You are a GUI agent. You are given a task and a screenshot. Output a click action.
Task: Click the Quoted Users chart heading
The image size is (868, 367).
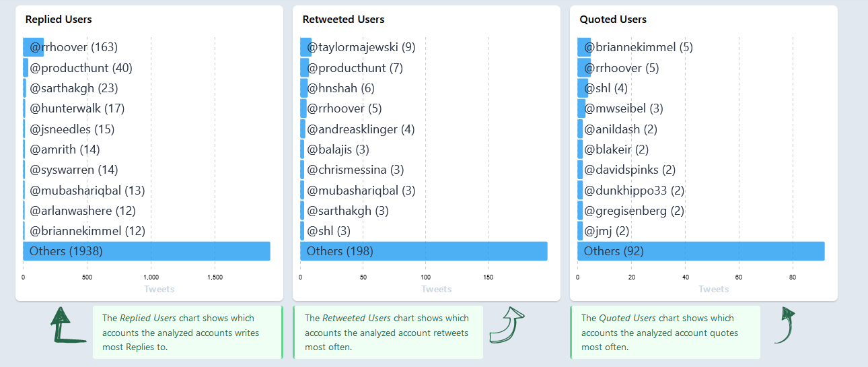pos(613,20)
